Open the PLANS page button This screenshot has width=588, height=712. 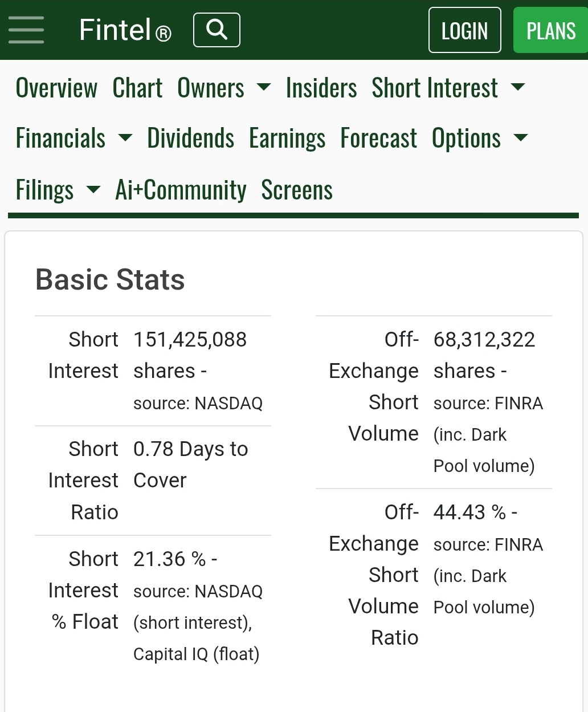pos(550,30)
